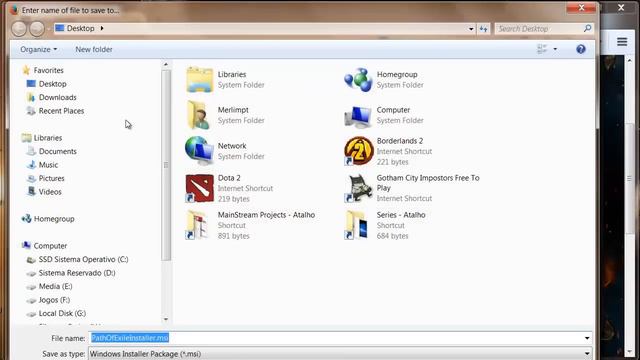
Task: Open the Libraries system folder icon
Action: click(200, 80)
